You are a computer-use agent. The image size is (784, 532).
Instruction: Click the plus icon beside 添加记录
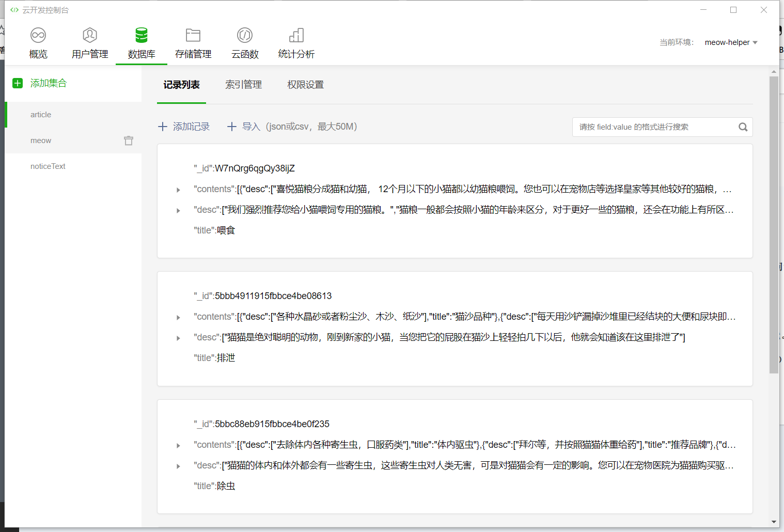163,127
